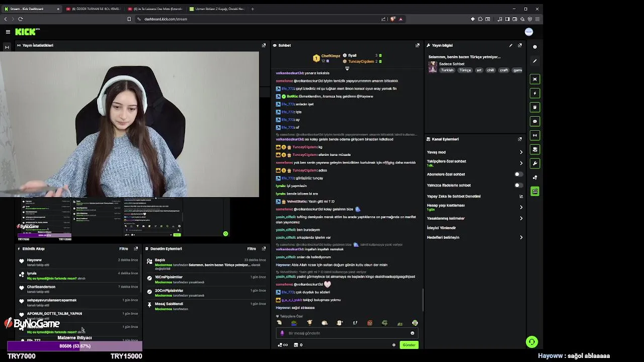Go back in browser history
644x362 pixels.
click(6, 19)
